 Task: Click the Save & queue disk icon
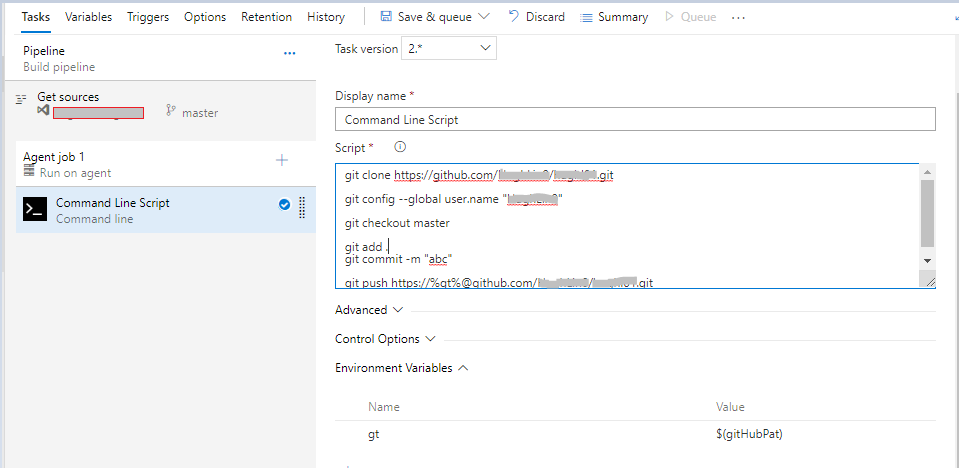pos(385,17)
